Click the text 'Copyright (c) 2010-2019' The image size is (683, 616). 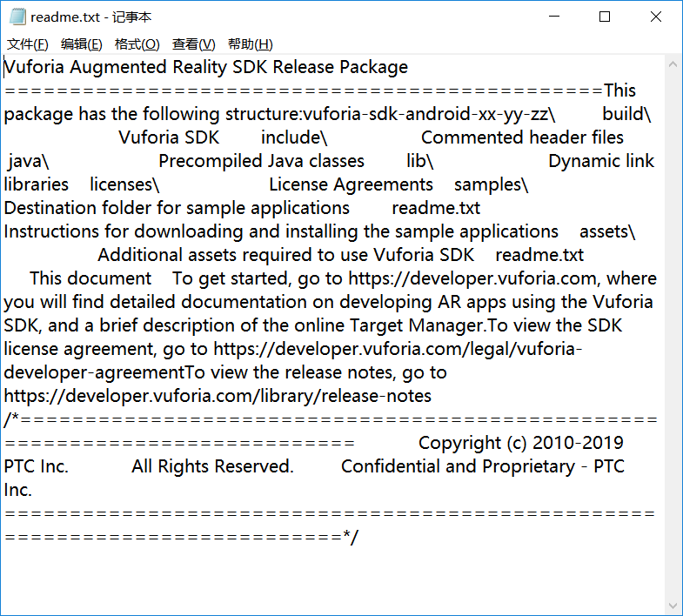tap(521, 443)
